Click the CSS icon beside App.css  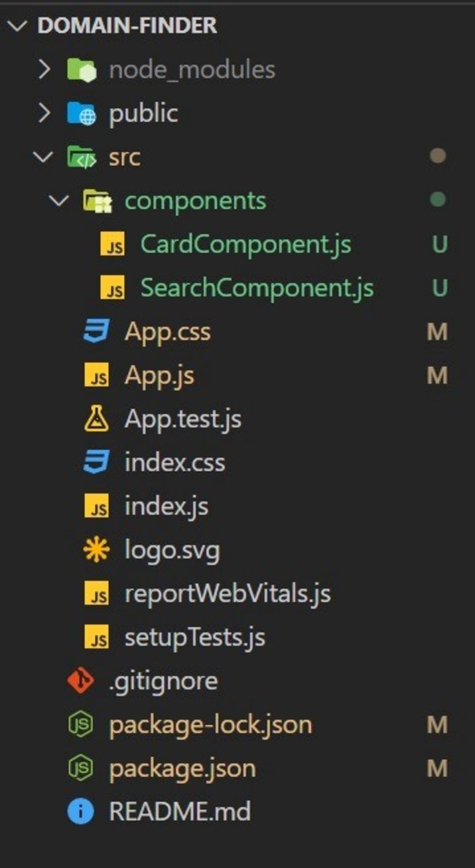tap(97, 331)
